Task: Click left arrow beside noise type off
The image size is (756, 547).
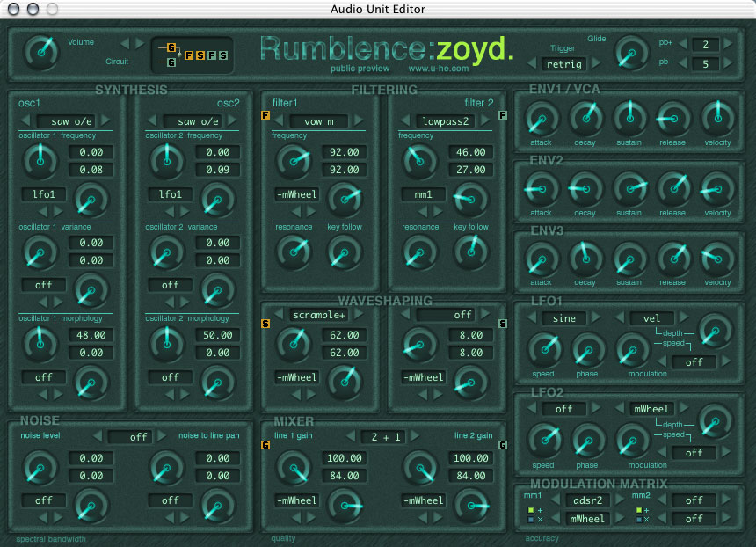Action: tap(98, 436)
